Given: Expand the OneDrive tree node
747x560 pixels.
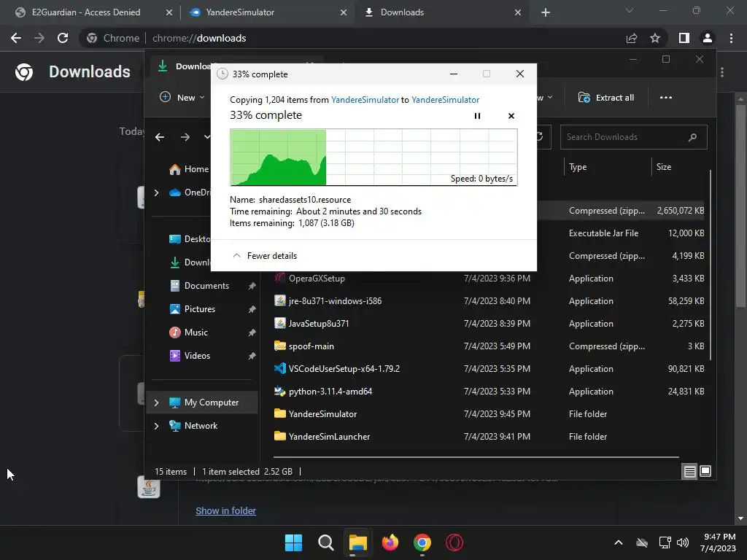Looking at the screenshot, I should pos(156,192).
